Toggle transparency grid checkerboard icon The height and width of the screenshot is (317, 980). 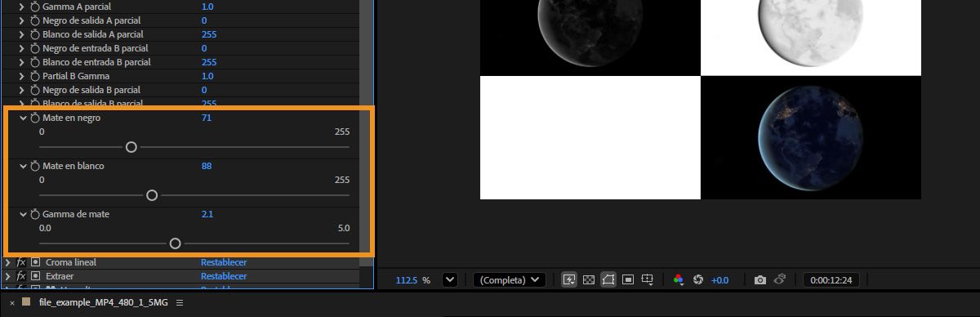[589, 279]
